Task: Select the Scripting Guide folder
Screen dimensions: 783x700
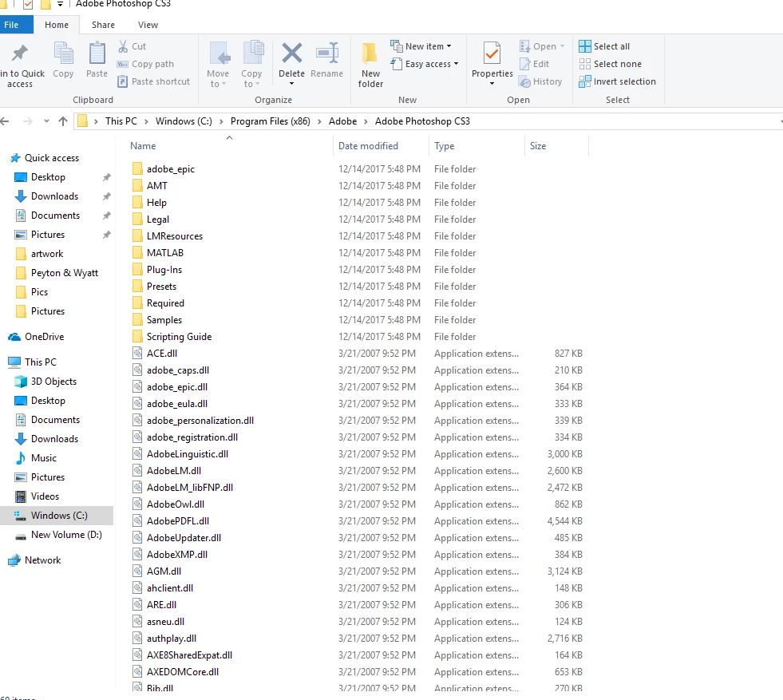Action: point(179,337)
